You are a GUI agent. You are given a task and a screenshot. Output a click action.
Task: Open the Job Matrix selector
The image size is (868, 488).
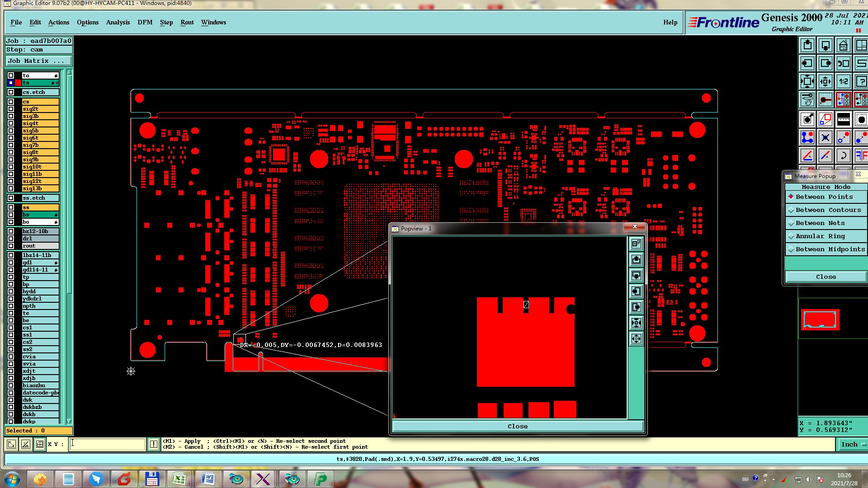[x=38, y=61]
